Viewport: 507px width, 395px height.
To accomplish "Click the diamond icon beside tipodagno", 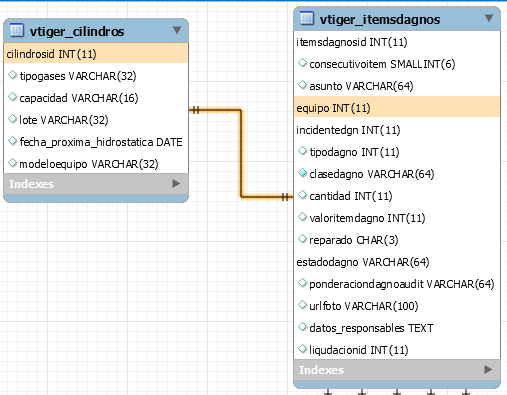I will click(302, 151).
